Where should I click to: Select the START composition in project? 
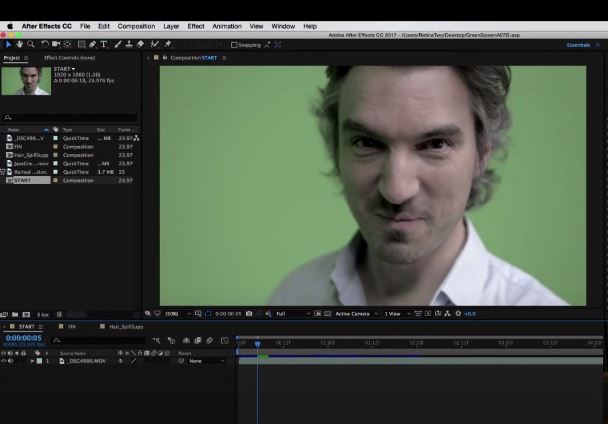28,180
